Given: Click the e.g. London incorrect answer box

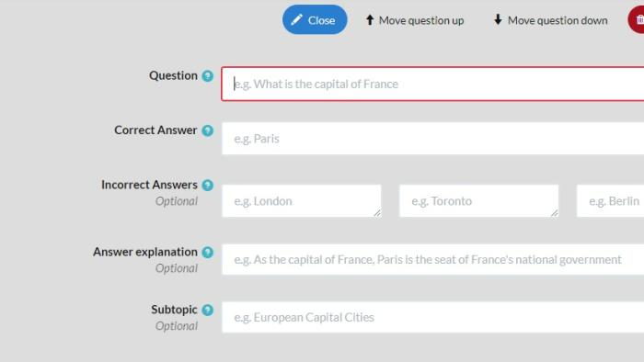Looking at the screenshot, I should [302, 201].
